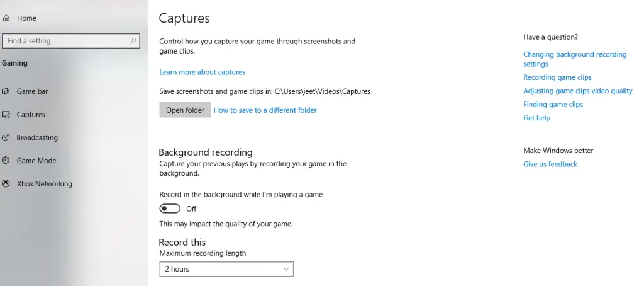Expand the 2 hours dropdown arrow
The image size is (644, 286).
click(x=286, y=269)
